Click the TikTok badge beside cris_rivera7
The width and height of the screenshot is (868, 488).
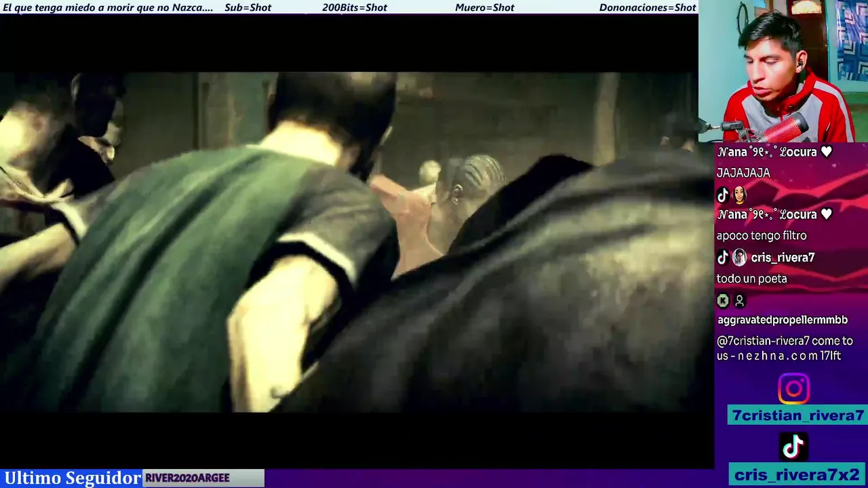(x=723, y=258)
